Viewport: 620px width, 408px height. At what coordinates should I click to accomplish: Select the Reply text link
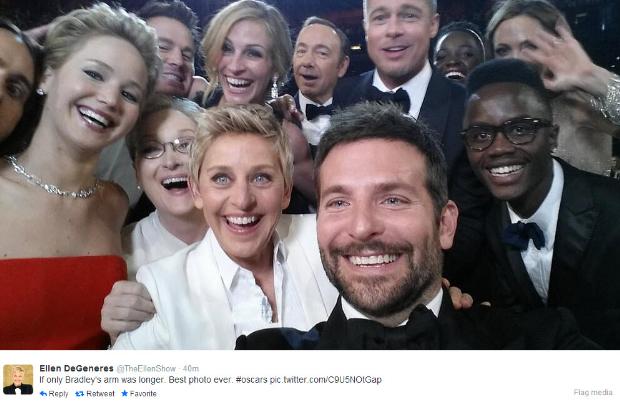[58, 394]
